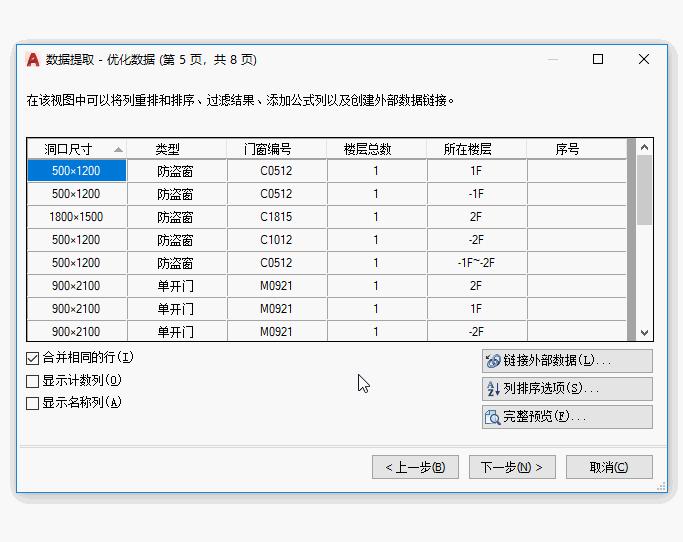683x542 pixels.
Task: Click the AutoCAD logo icon in title bar
Action: coord(33,59)
